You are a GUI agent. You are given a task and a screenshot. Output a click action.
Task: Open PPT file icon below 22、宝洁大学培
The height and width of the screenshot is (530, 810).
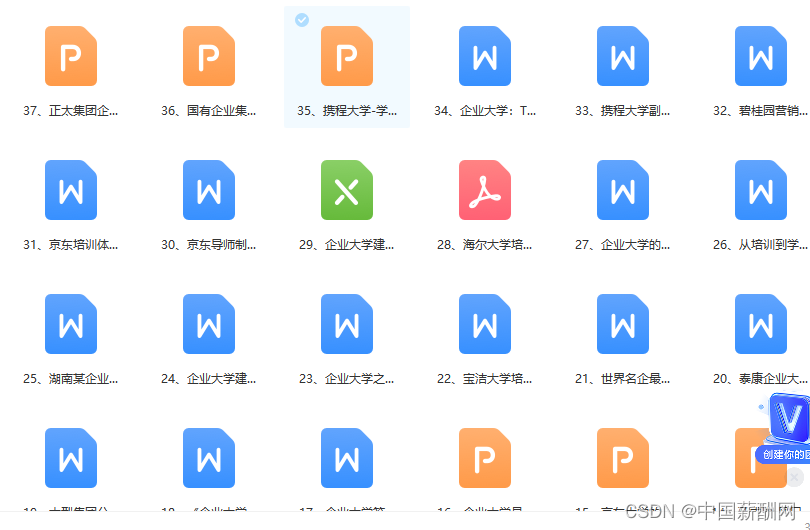coord(485,458)
